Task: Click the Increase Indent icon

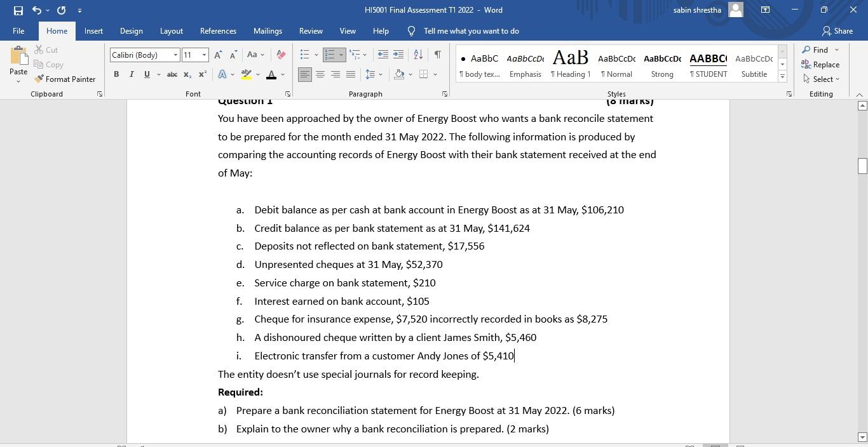Action: coord(398,55)
